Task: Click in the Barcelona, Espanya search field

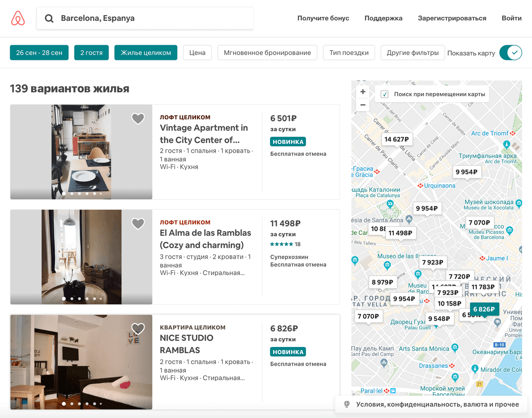Action: point(145,18)
